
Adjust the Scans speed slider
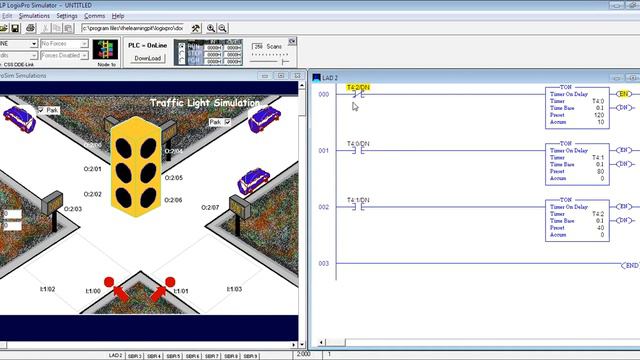tap(284, 62)
